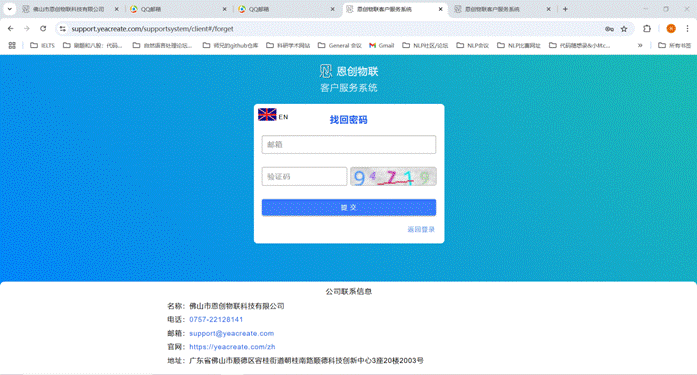Close the 佛山市恩创物联科技有限公司 tab
Screen dimensions: 697x375
coord(116,9)
